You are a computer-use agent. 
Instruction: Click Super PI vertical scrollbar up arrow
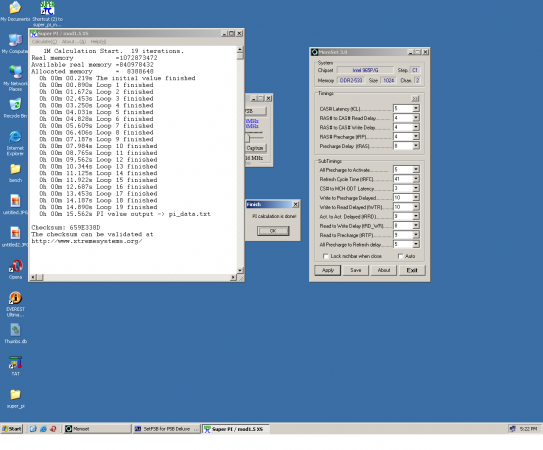pos(240,50)
